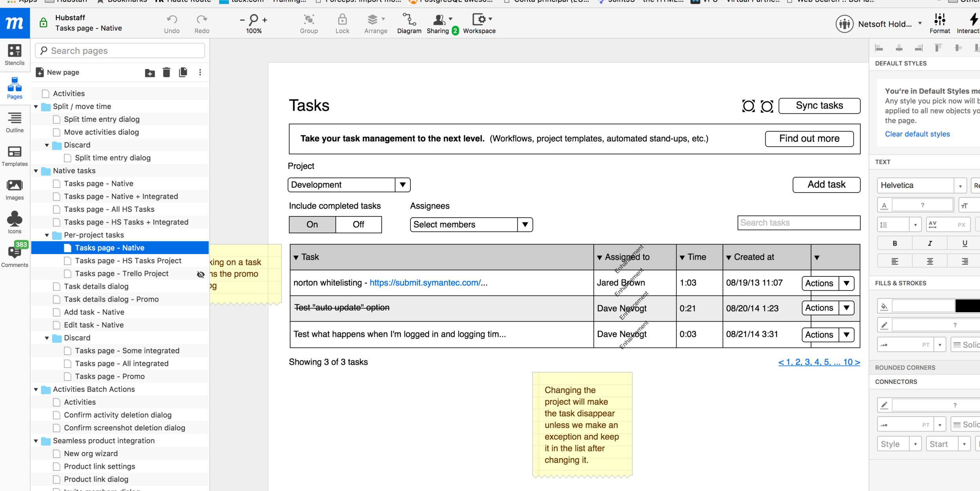Toggle the Bold text style button
980x491 pixels.
click(x=895, y=243)
